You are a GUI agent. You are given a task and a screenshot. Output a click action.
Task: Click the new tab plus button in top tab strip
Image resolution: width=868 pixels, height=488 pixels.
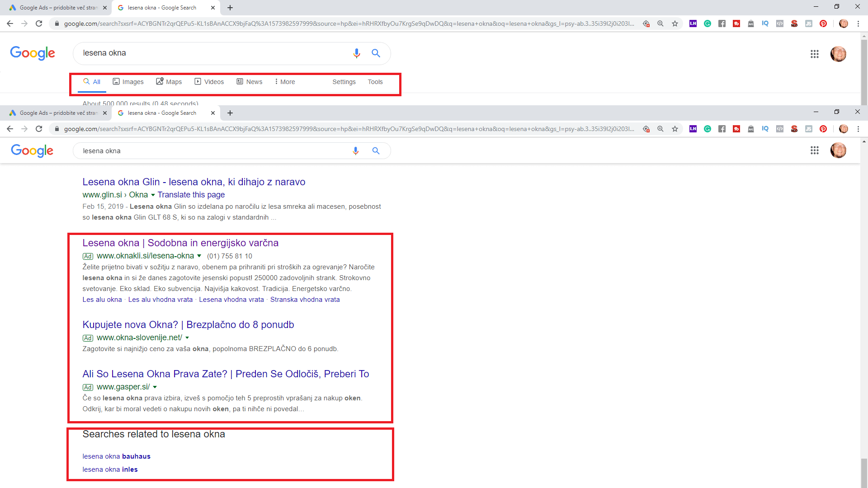coord(230,8)
